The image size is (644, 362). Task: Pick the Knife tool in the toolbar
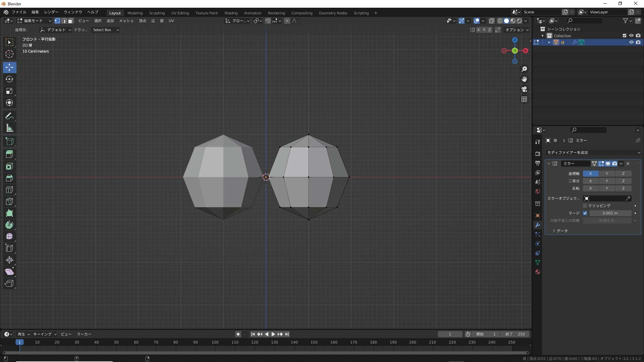click(x=9, y=201)
